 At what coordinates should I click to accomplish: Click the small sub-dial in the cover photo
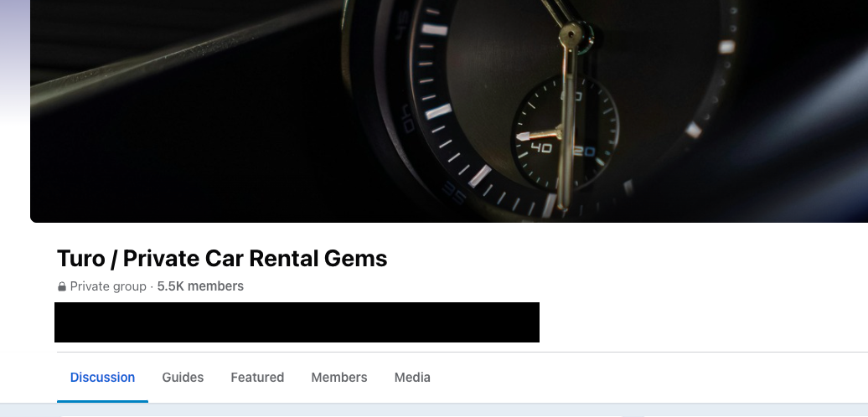click(565, 133)
